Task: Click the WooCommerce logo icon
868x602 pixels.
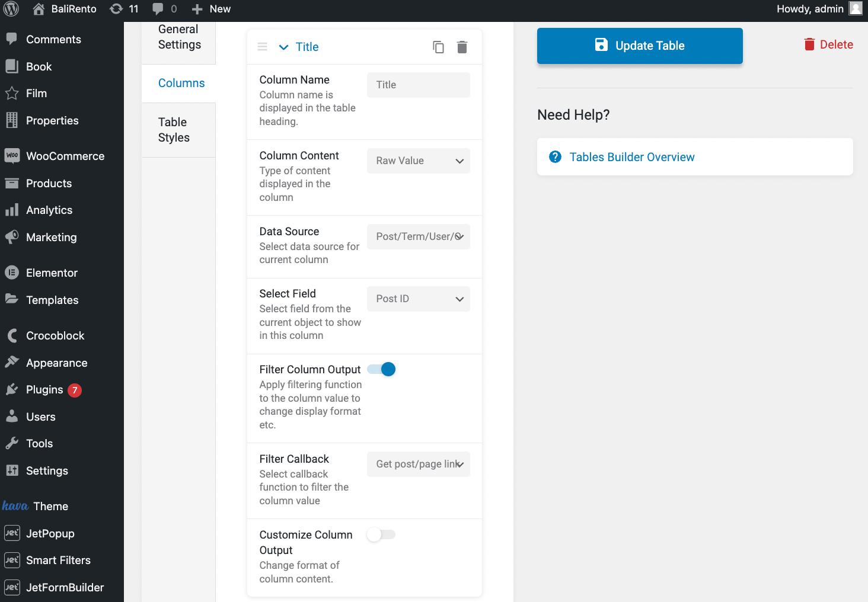Action: coord(11,156)
